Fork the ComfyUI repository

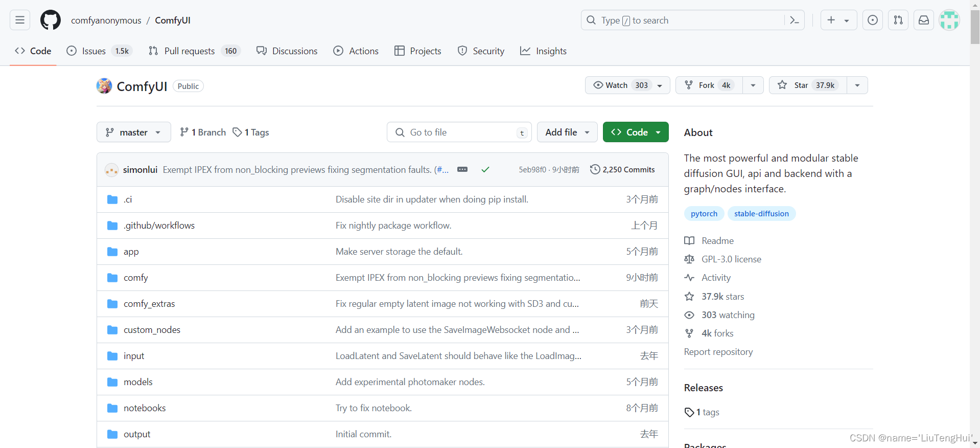pyautogui.click(x=710, y=85)
